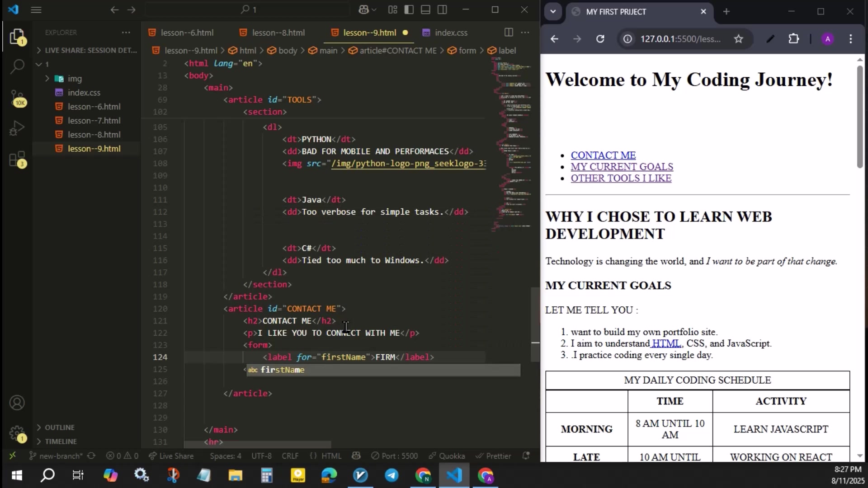
Task: Click Prettier in the status bar
Action: [x=494, y=456]
